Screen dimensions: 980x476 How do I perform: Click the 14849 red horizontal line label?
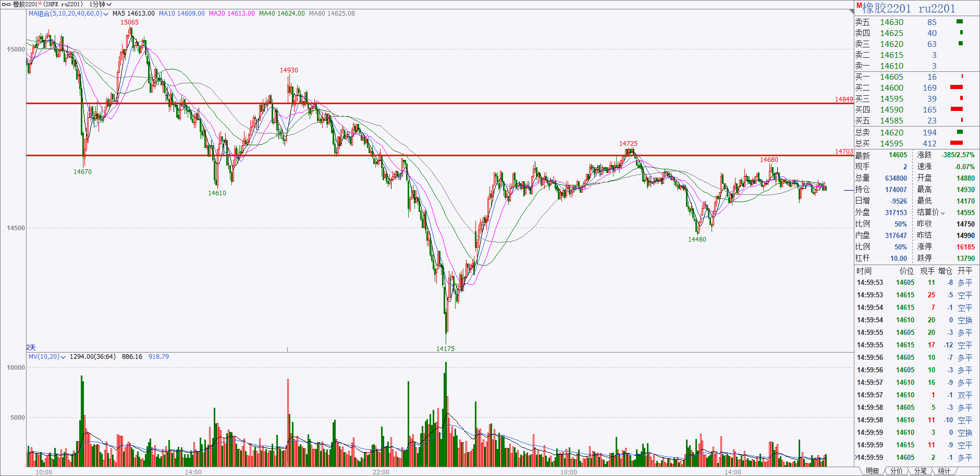pos(844,99)
